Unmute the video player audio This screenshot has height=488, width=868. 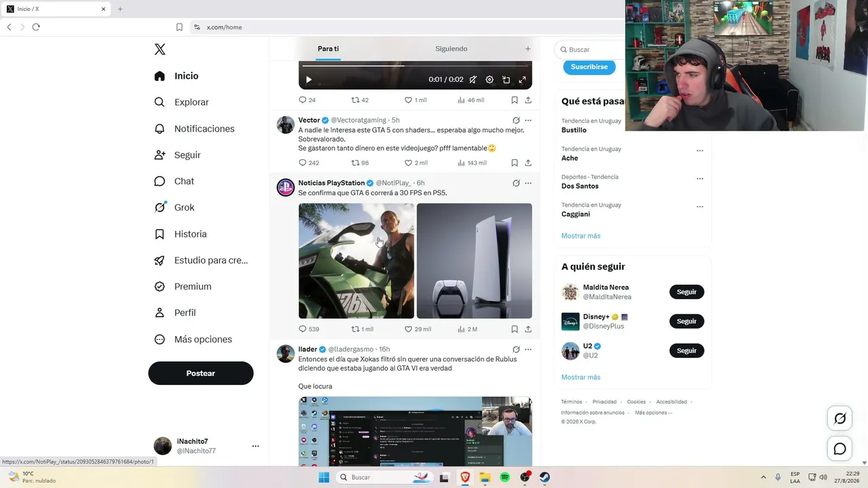[473, 80]
